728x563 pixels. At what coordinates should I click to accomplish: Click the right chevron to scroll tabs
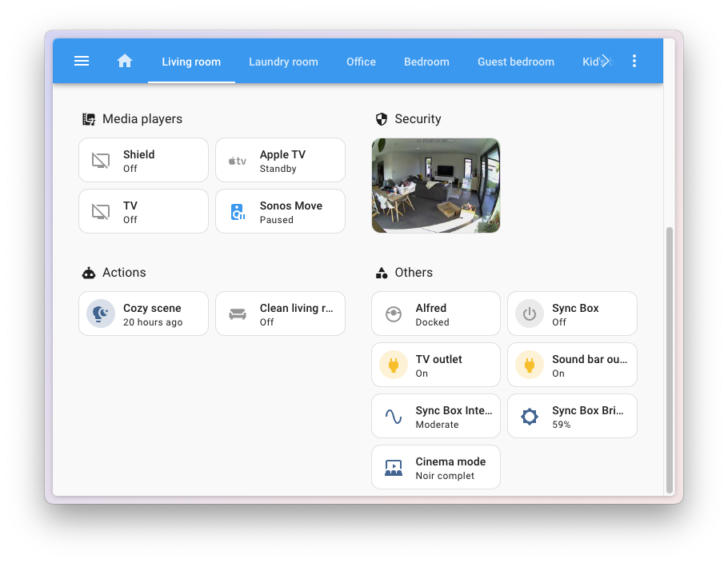pyautogui.click(x=606, y=61)
